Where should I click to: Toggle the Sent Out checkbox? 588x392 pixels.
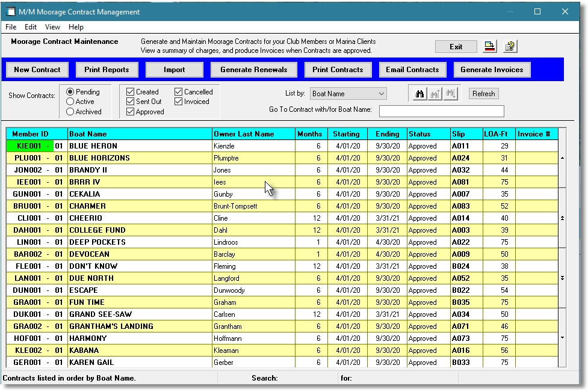point(131,102)
